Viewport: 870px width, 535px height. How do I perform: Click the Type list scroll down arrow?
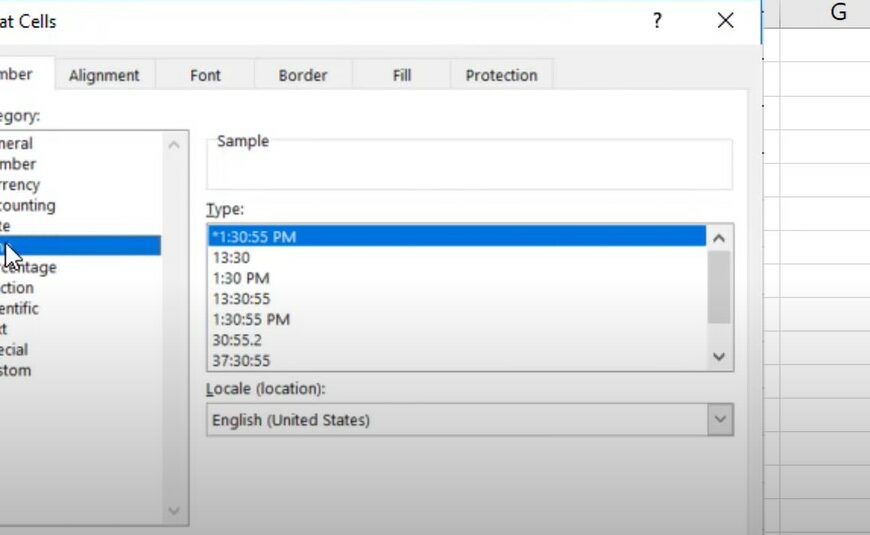coord(719,356)
